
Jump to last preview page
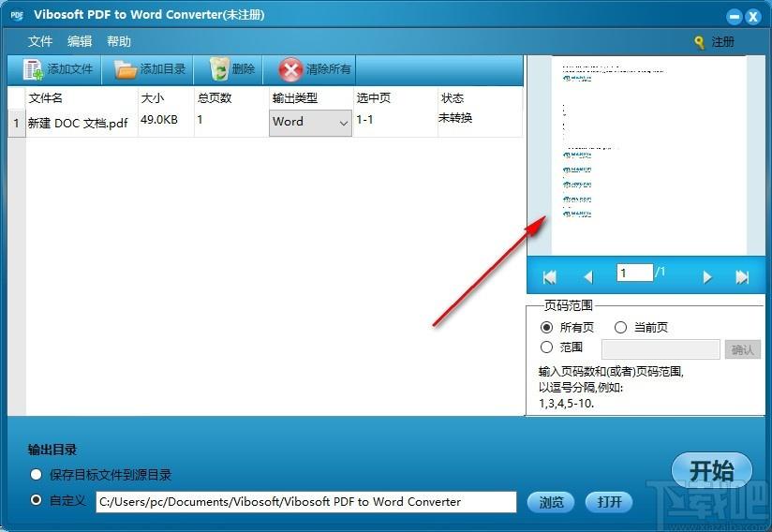742,277
